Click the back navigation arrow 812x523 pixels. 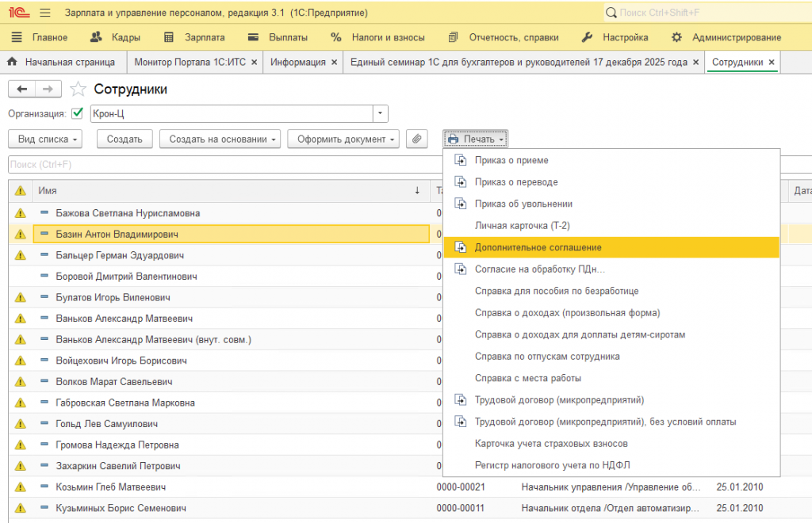(x=22, y=90)
